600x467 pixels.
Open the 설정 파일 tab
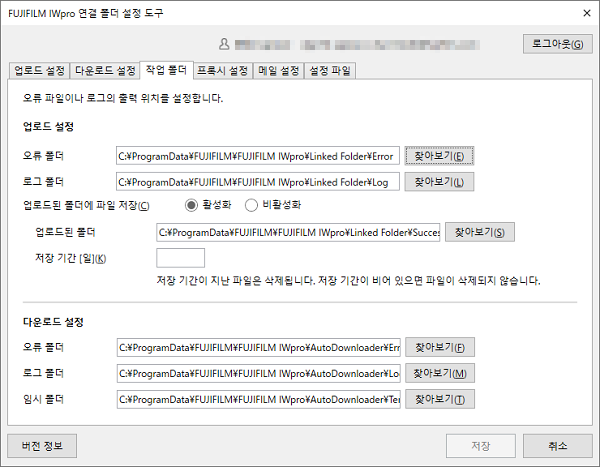[330, 70]
